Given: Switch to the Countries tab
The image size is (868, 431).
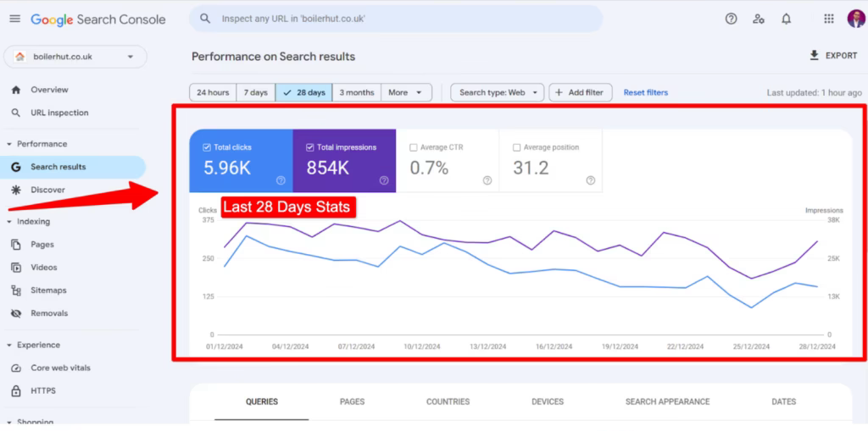Looking at the screenshot, I should pos(448,401).
